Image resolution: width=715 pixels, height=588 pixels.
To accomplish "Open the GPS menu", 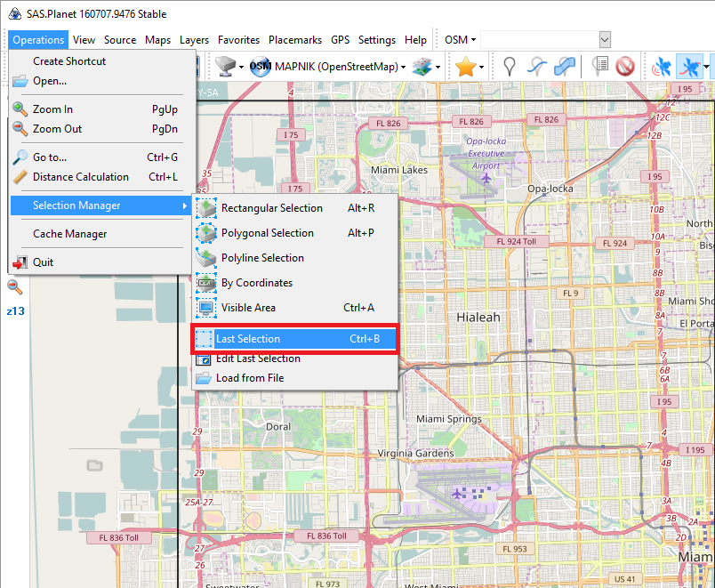I will pyautogui.click(x=341, y=40).
